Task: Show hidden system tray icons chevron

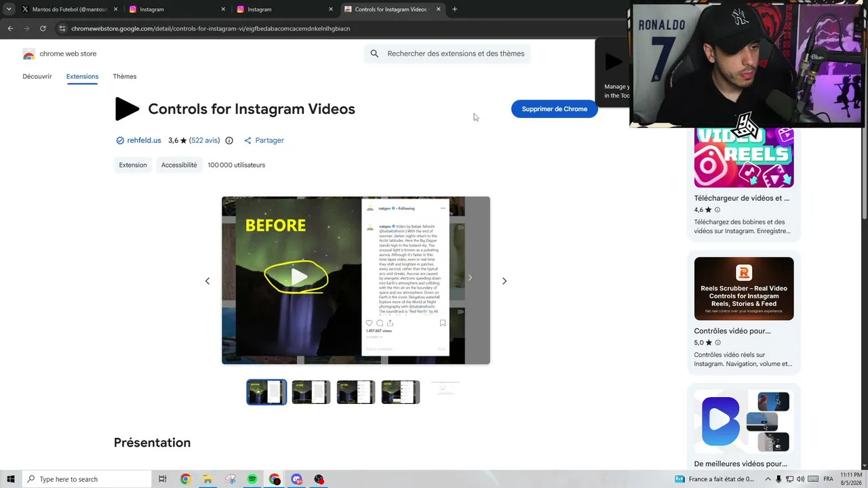Action: pyautogui.click(x=768, y=479)
